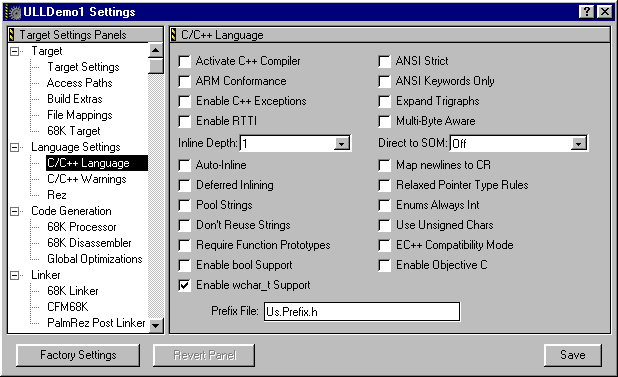
Task: Enable EC++ Compatibility Mode checkbox
Action: [384, 245]
